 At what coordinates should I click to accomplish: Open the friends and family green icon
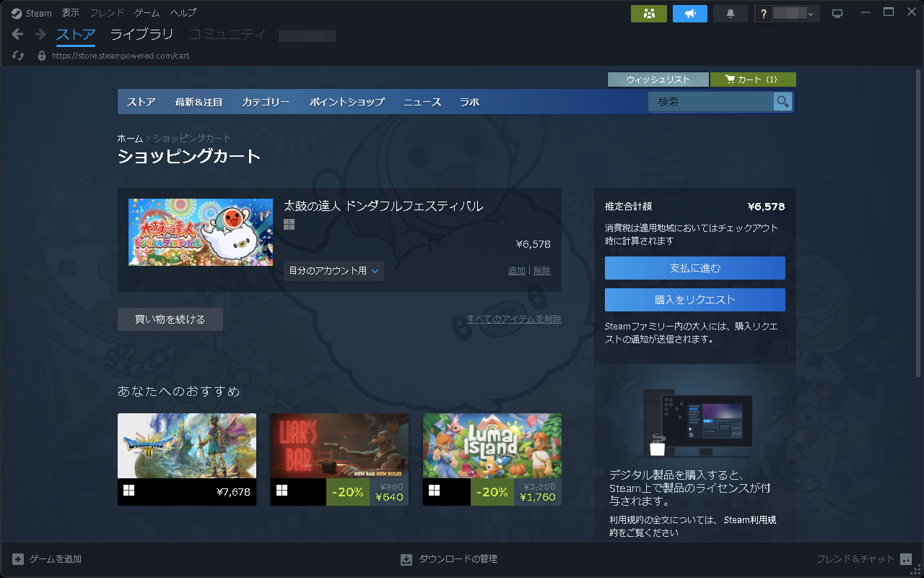(x=648, y=13)
